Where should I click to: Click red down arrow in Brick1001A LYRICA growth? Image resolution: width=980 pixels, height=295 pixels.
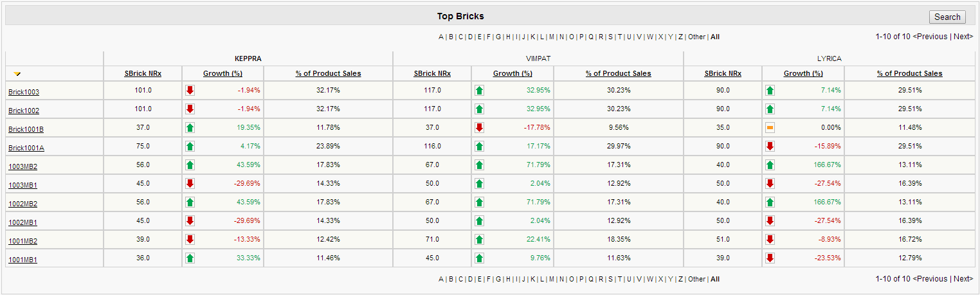770,147
